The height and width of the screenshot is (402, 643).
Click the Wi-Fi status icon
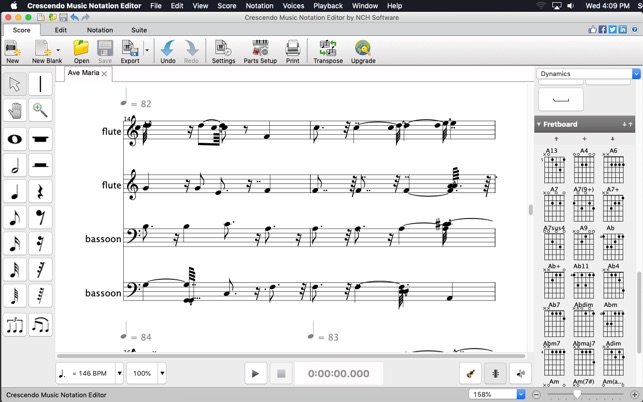[x=541, y=6]
